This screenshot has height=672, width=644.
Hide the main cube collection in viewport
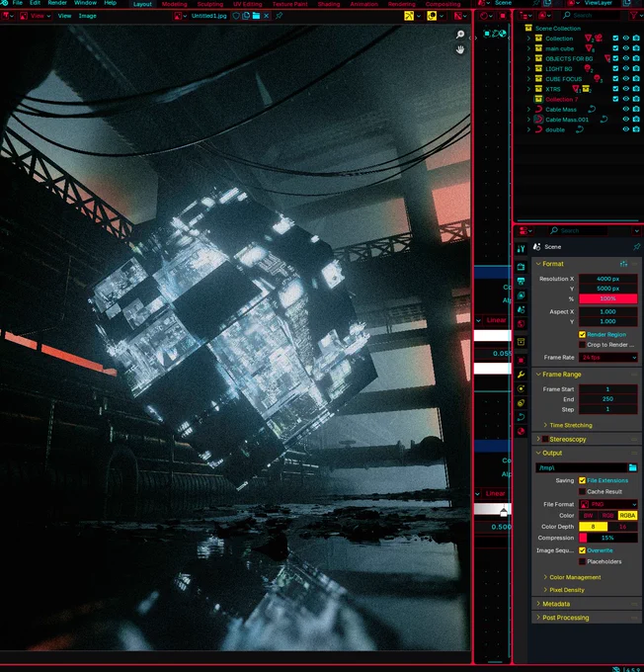click(626, 48)
